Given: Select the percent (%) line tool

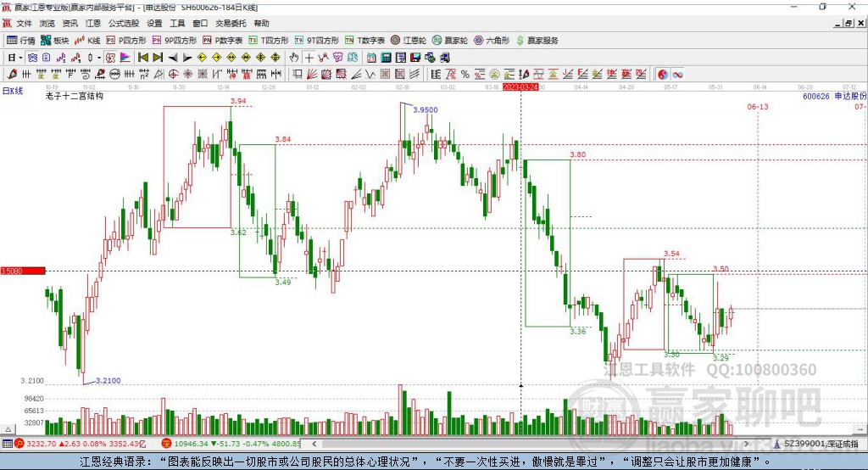Looking at the screenshot, I should coord(465,75).
